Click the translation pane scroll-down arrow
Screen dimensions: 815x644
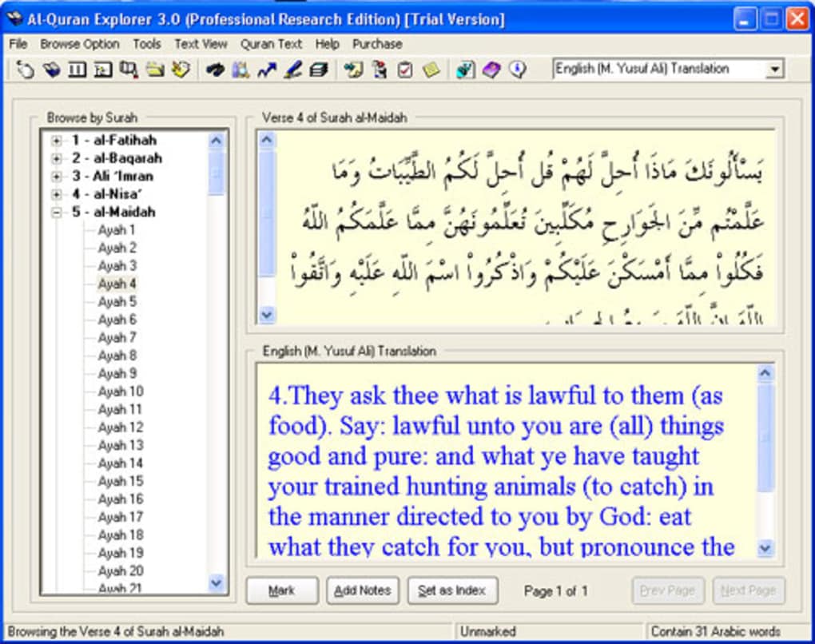[x=765, y=548]
